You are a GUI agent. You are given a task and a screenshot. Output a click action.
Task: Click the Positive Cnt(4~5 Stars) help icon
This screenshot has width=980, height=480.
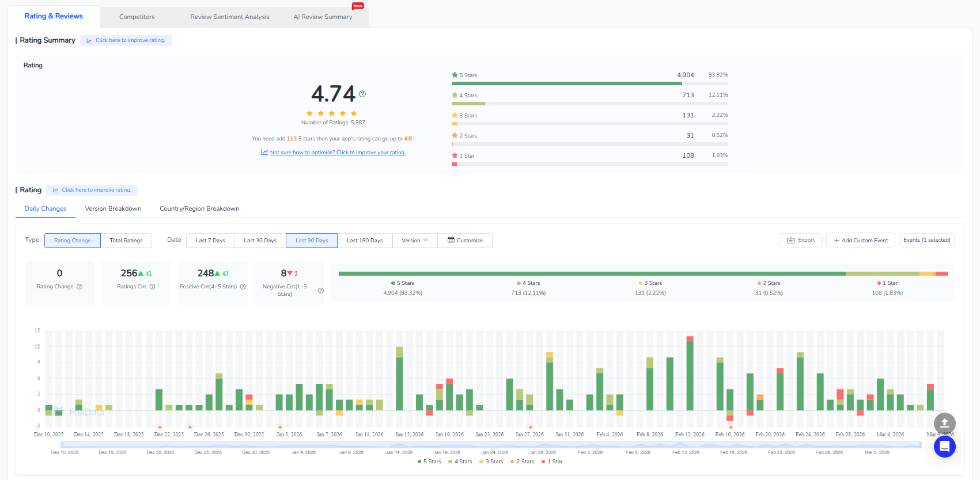(243, 287)
